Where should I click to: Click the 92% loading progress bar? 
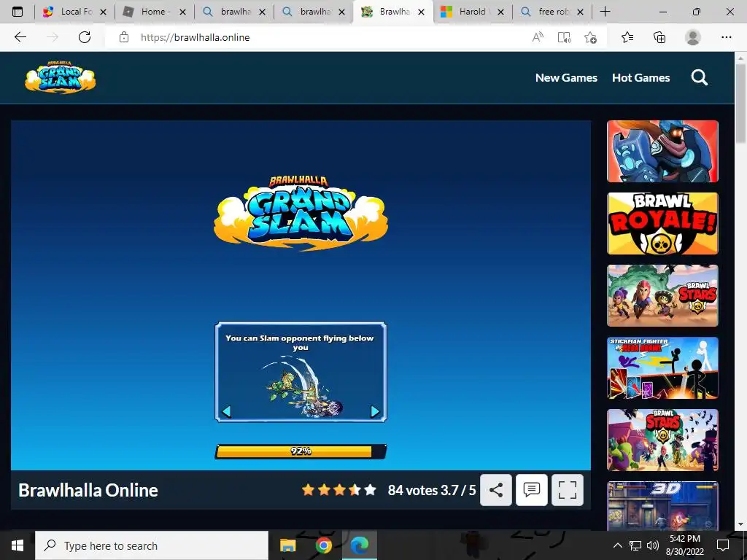pyautogui.click(x=301, y=451)
